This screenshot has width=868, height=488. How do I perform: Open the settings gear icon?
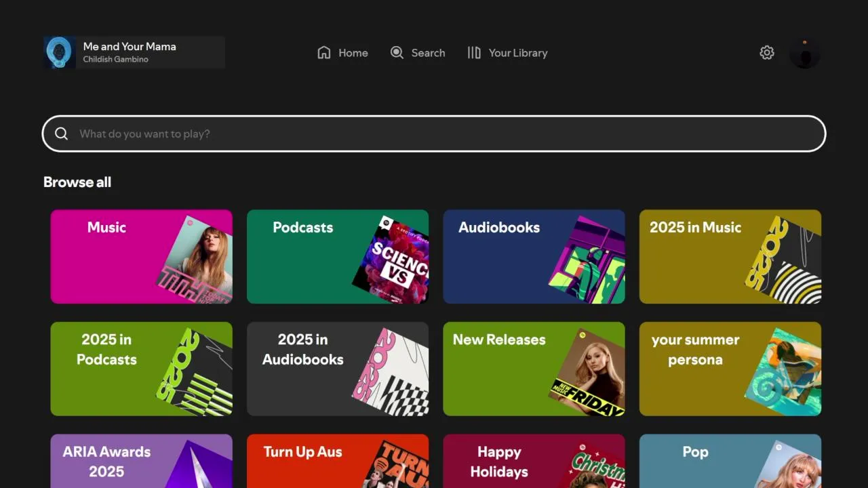(767, 53)
